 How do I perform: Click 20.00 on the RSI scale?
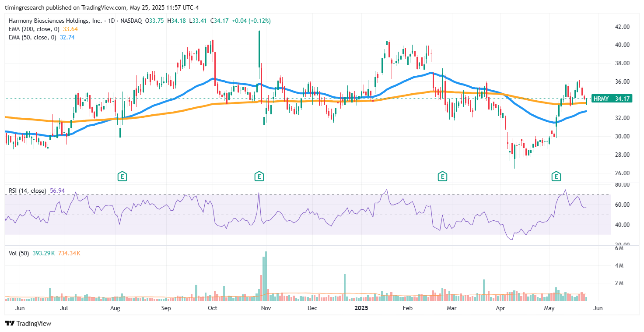(x=622, y=244)
